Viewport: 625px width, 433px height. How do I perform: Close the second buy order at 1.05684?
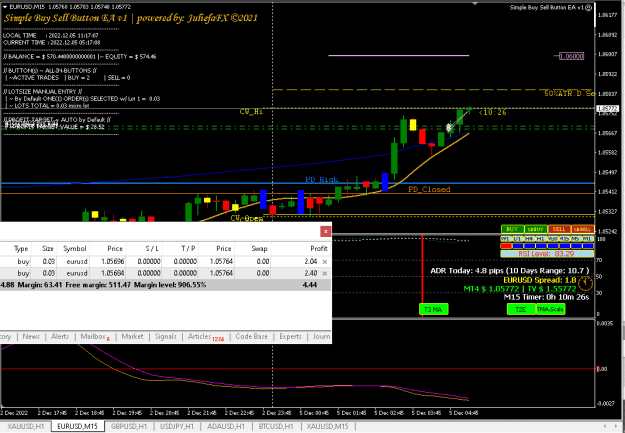[x=325, y=274]
